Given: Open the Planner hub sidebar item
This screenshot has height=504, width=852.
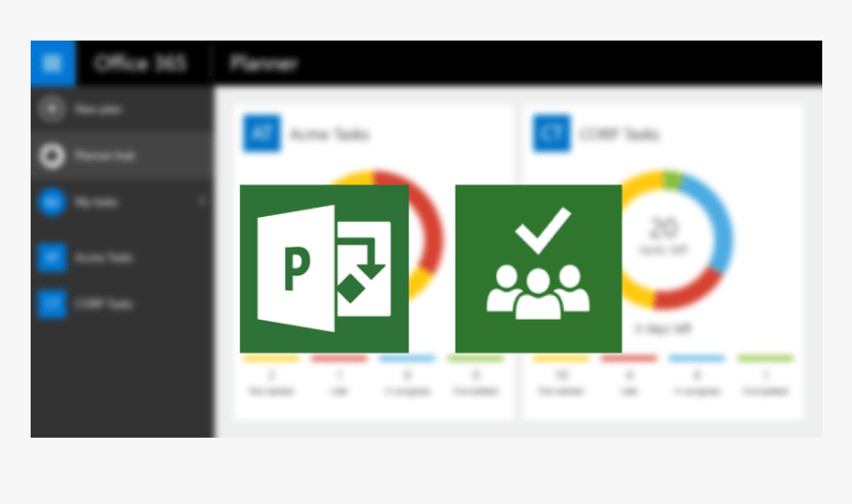Looking at the screenshot, I should tap(122, 155).
